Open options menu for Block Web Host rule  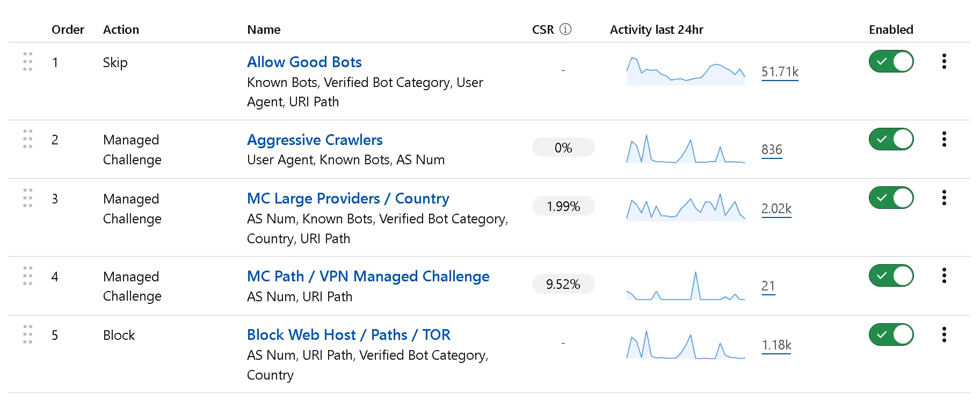tap(944, 334)
